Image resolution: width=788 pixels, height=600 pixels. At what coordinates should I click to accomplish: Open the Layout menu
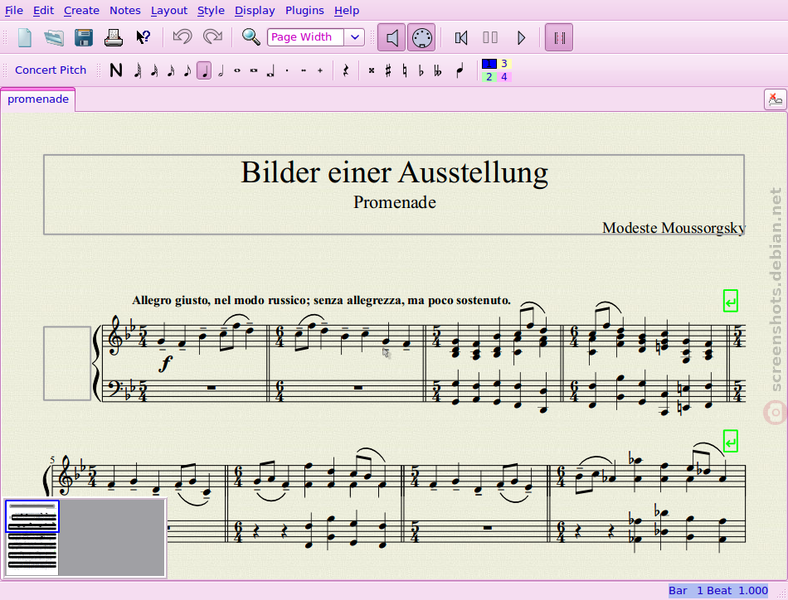click(x=169, y=11)
